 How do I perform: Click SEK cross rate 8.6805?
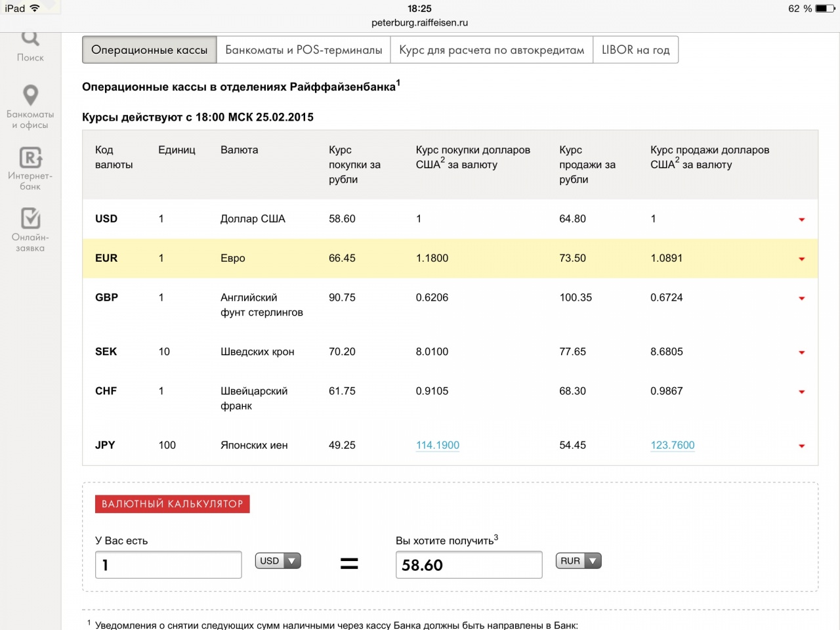tap(667, 352)
